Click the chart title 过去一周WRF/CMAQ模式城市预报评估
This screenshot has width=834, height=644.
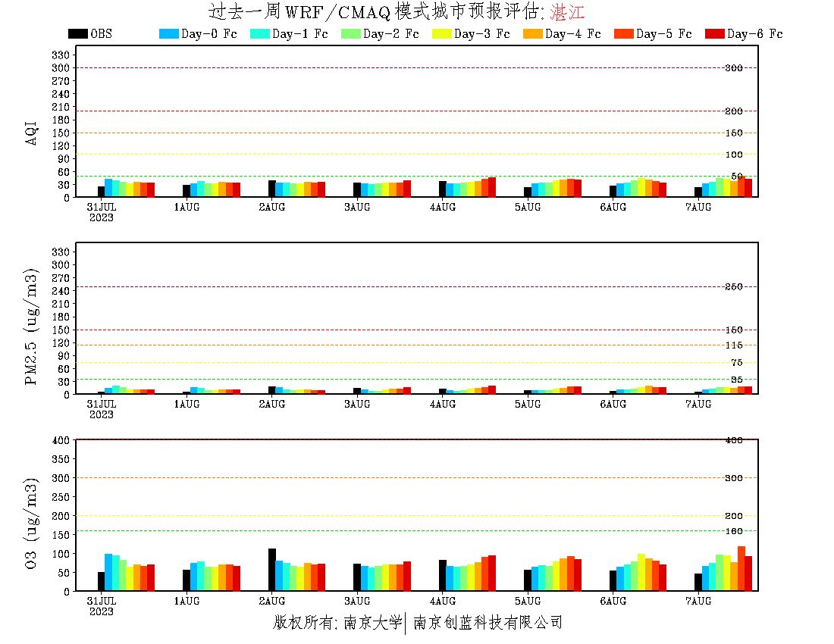[x=375, y=11]
